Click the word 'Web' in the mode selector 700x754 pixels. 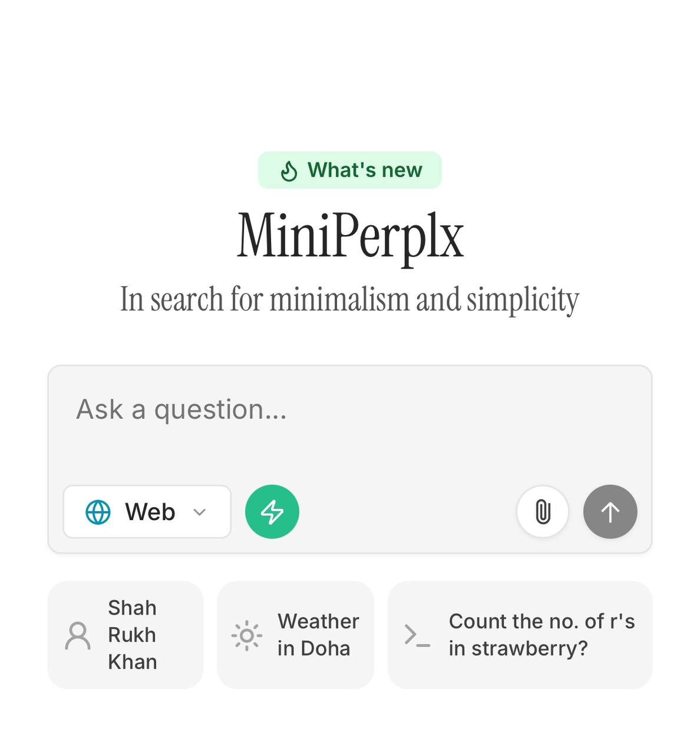pos(150,512)
